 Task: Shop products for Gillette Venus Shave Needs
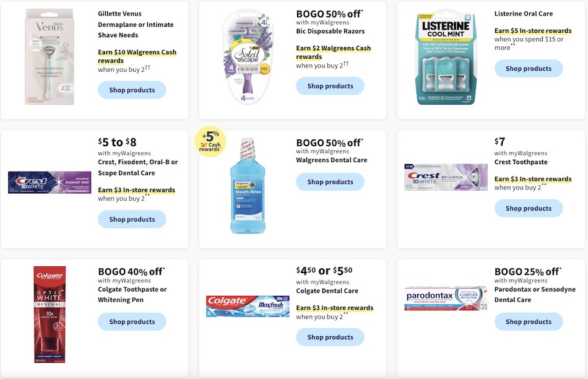tap(132, 90)
